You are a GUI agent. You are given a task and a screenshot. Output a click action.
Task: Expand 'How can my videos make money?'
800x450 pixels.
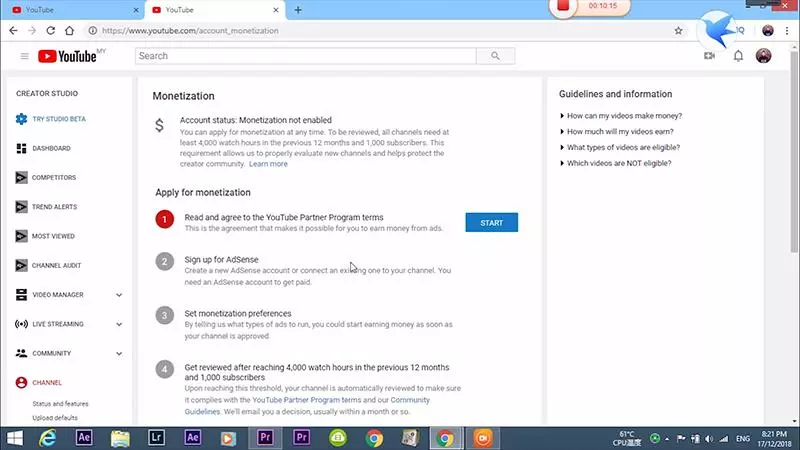tap(621, 116)
